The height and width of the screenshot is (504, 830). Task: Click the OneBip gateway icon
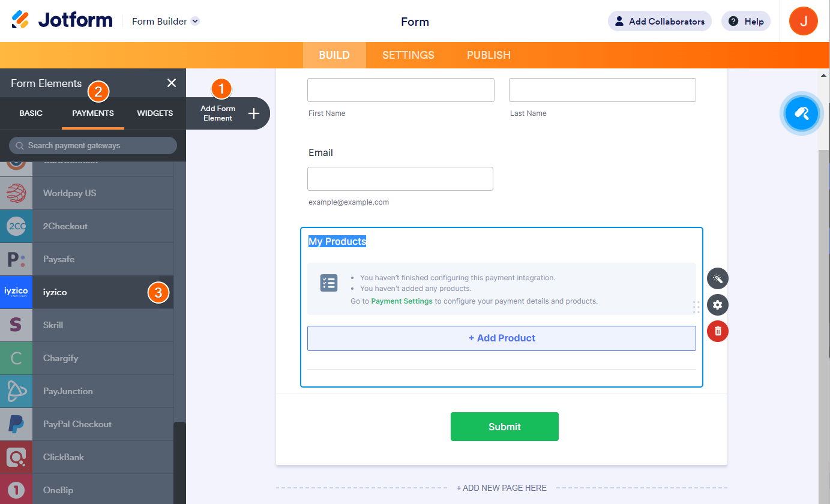16,489
